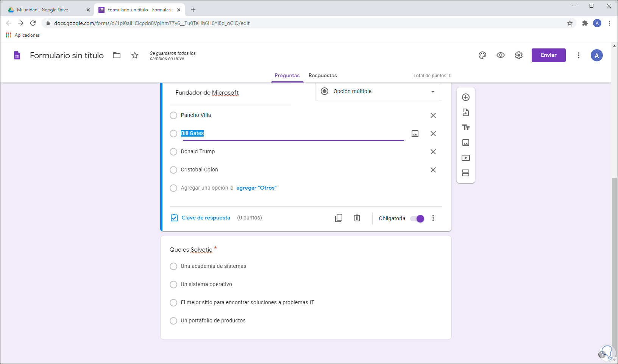Open a new browser tab
Viewport: 618px width, 364px height.
[x=193, y=10]
